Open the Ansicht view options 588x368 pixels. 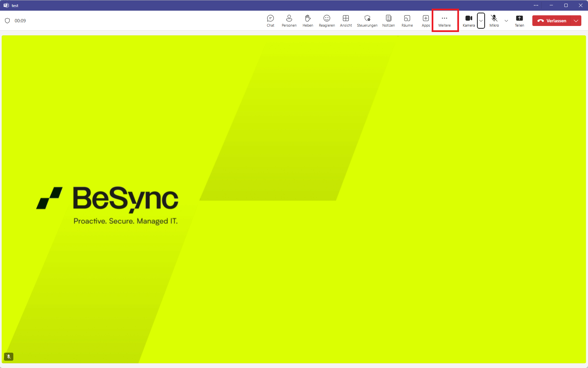346,20
